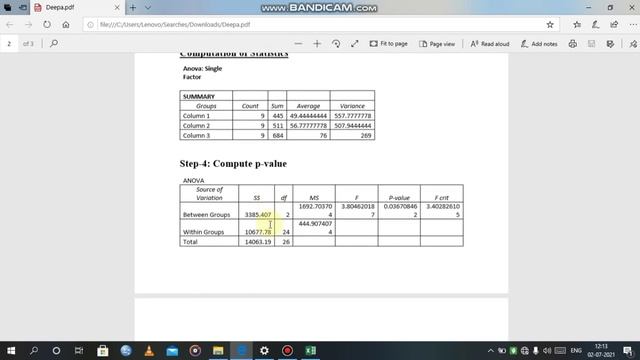Open the tab preview dropdown
This screenshot has width=640, height=360.
click(148, 7)
